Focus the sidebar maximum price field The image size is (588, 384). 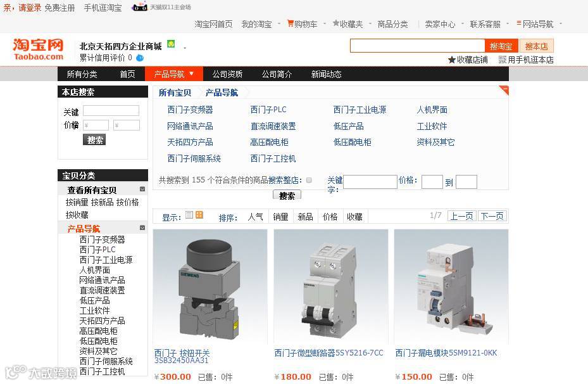click(127, 125)
